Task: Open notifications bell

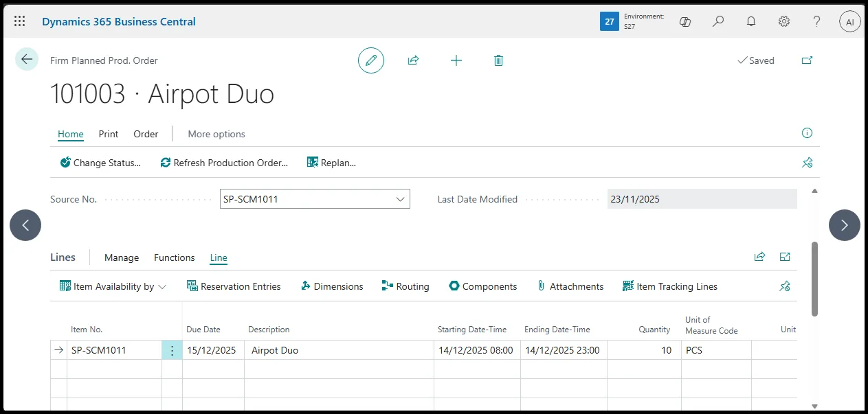Action: (x=751, y=21)
